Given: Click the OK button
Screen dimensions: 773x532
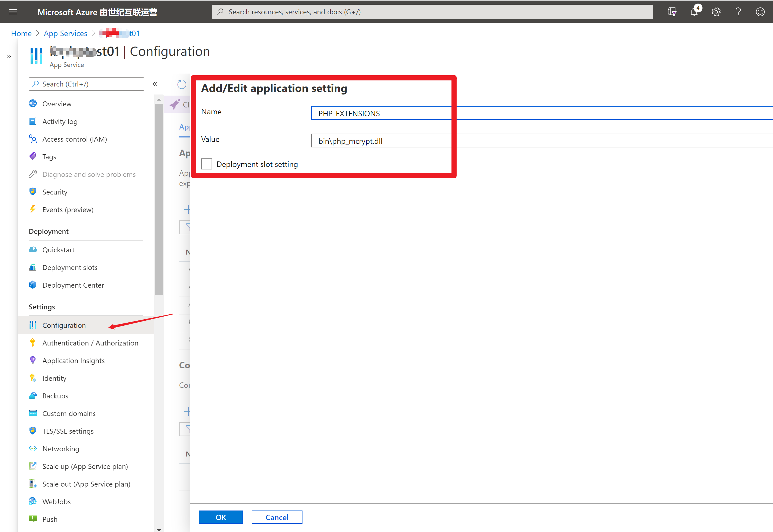Looking at the screenshot, I should [x=221, y=517].
